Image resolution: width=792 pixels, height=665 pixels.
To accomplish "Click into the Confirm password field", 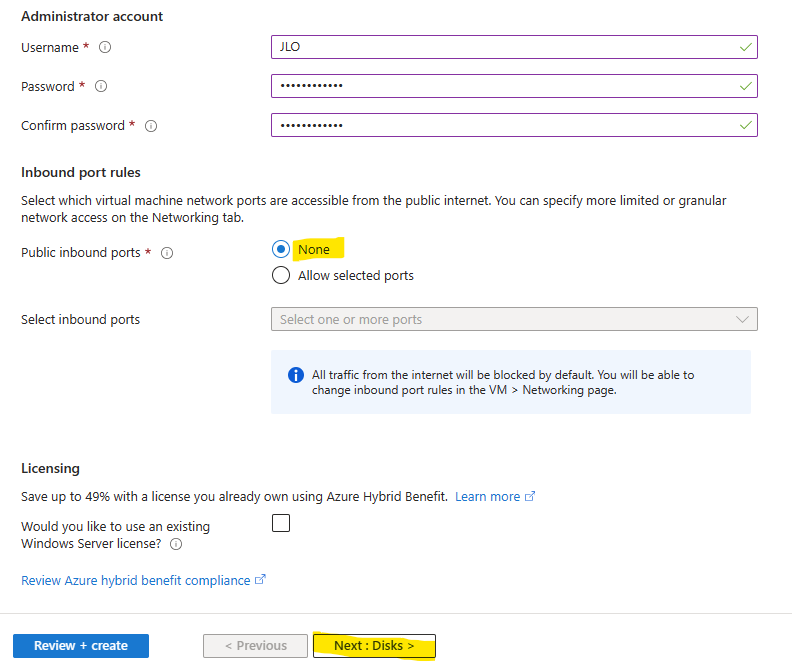I will [x=514, y=125].
